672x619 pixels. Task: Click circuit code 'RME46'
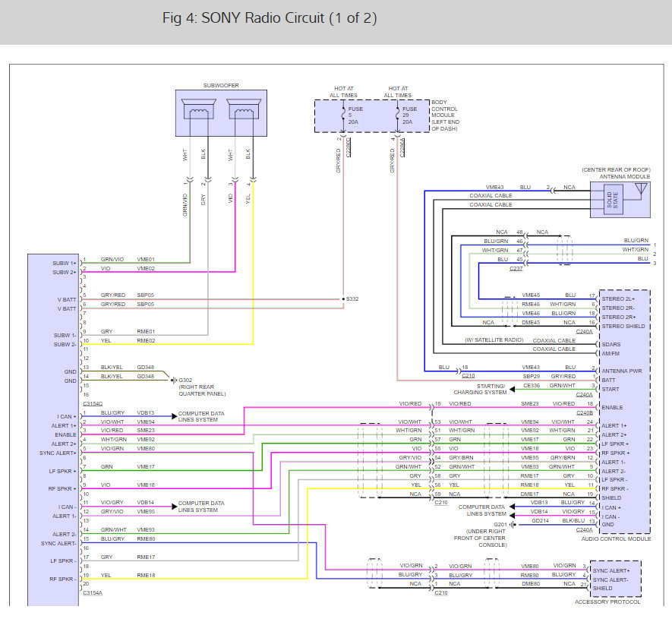click(x=531, y=304)
